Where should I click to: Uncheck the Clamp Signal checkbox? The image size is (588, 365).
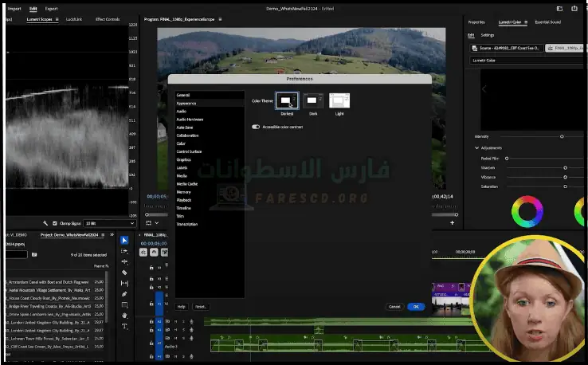click(56, 223)
